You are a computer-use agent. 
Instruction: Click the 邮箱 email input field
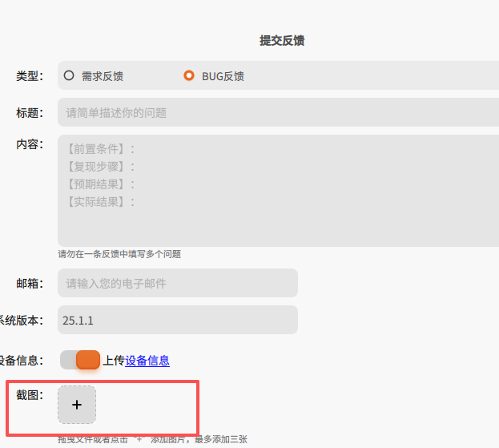click(x=178, y=283)
